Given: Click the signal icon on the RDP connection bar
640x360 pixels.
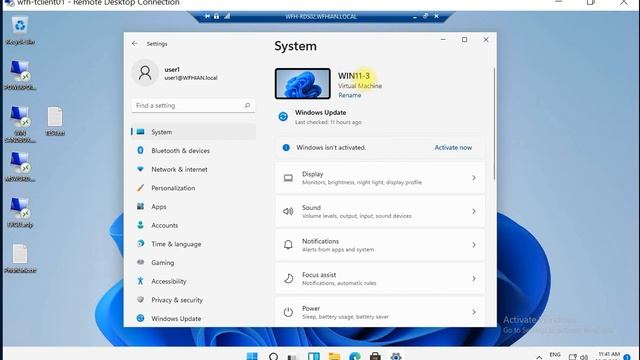Looking at the screenshot, I should point(227,16).
